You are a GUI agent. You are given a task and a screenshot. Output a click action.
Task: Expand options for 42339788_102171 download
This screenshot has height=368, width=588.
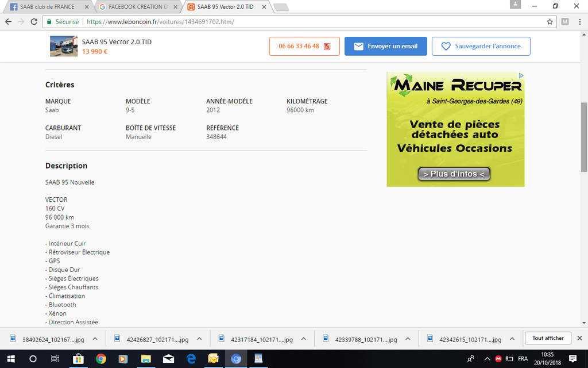tap(408, 339)
